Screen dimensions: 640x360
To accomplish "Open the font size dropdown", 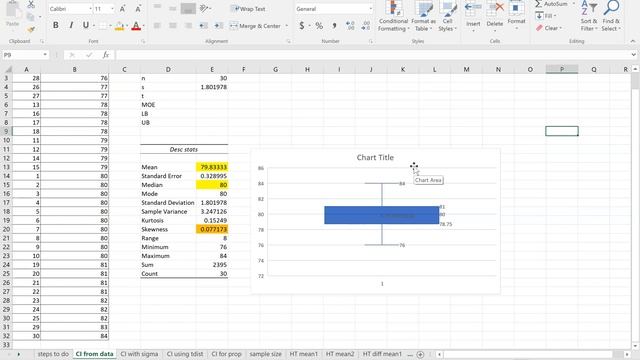I will [112, 9].
